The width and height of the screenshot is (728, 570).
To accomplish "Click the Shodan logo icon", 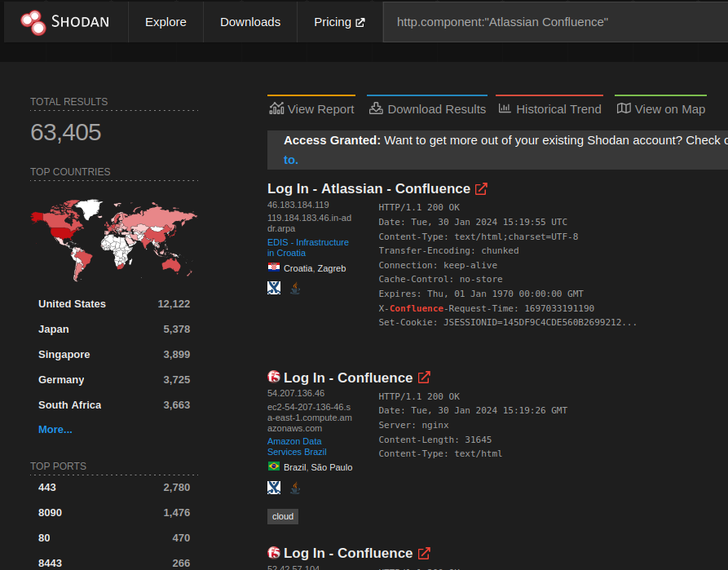I will pos(33,22).
